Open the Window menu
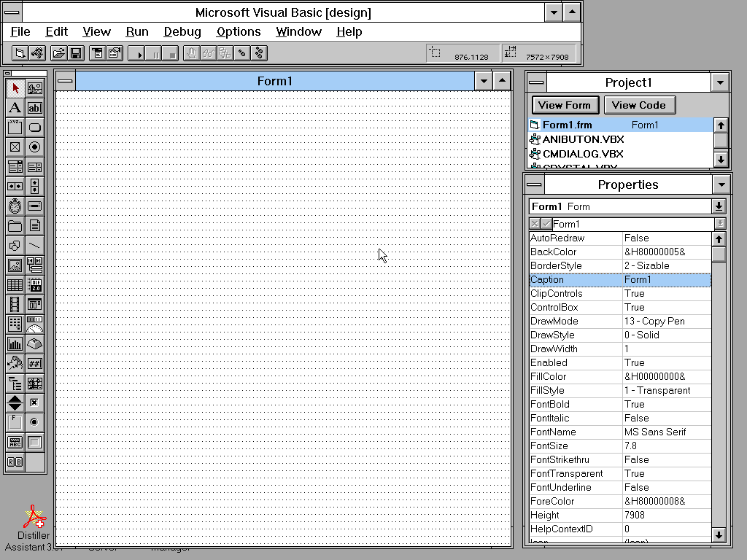Image resolution: width=747 pixels, height=560 pixels. point(298,31)
